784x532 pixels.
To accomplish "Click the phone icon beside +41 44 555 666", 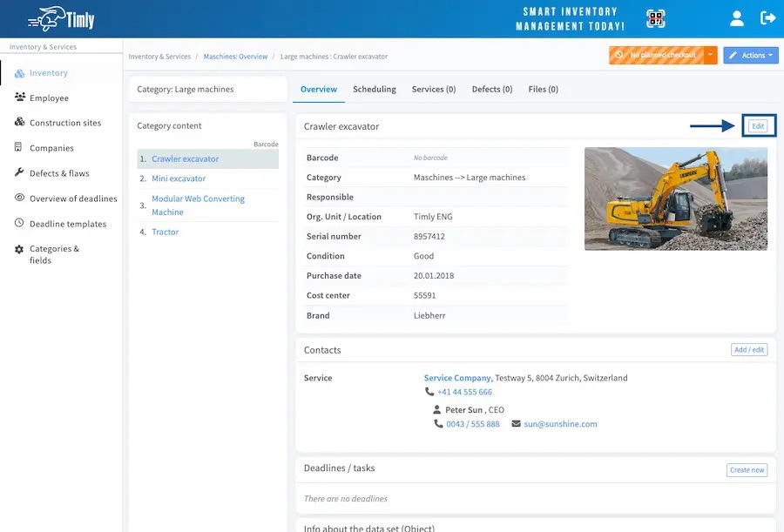I will (429, 392).
